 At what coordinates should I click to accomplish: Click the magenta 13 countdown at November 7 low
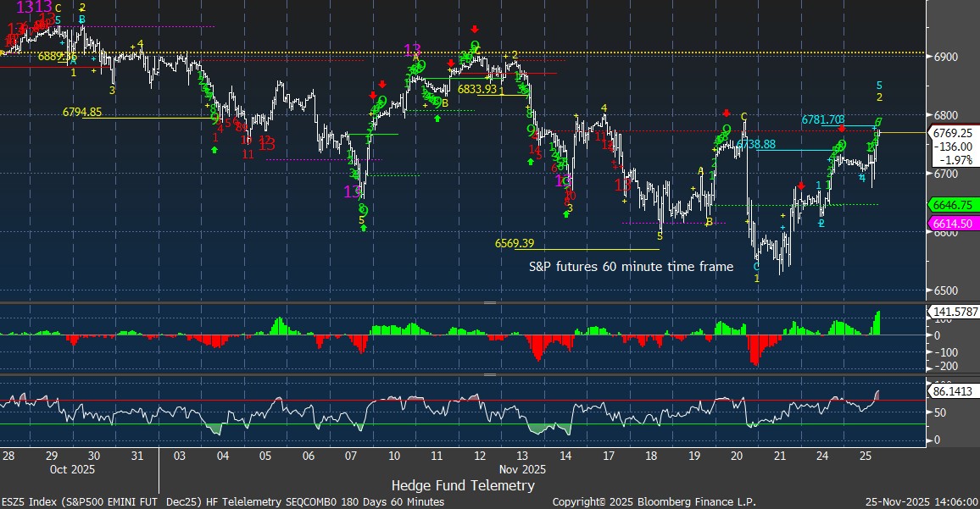click(353, 192)
